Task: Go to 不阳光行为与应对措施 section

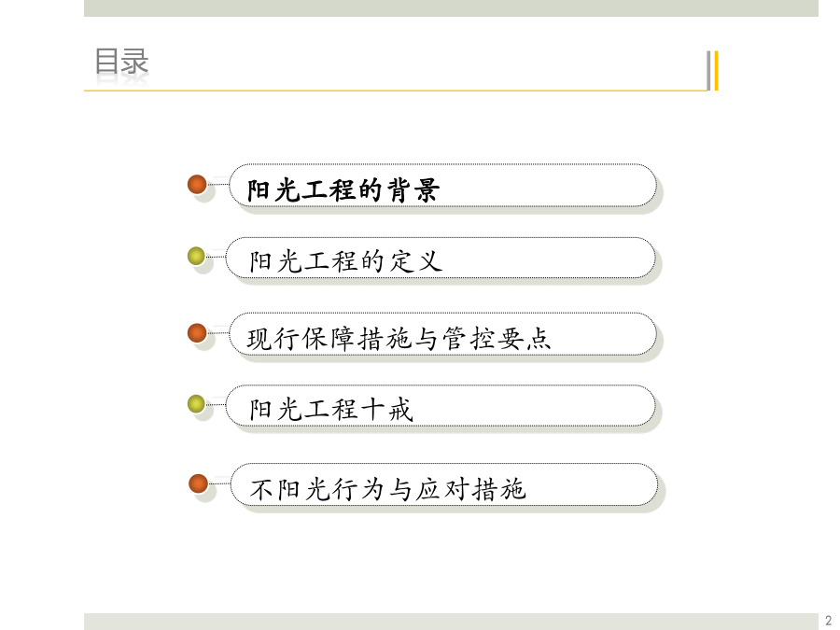Action: click(388, 489)
